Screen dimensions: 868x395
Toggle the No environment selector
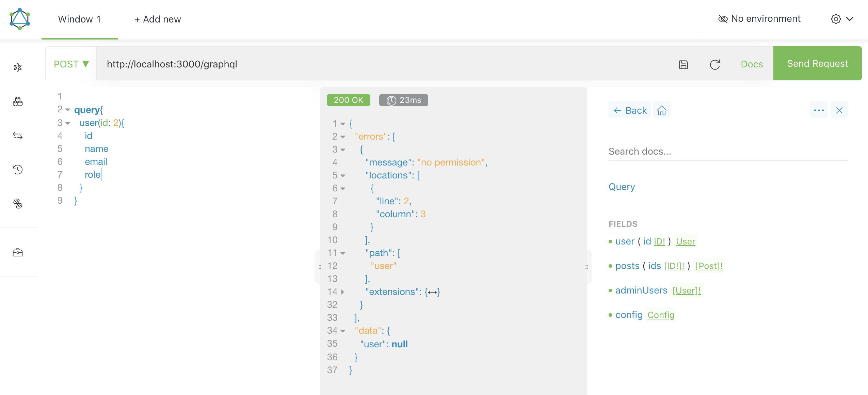pos(759,19)
